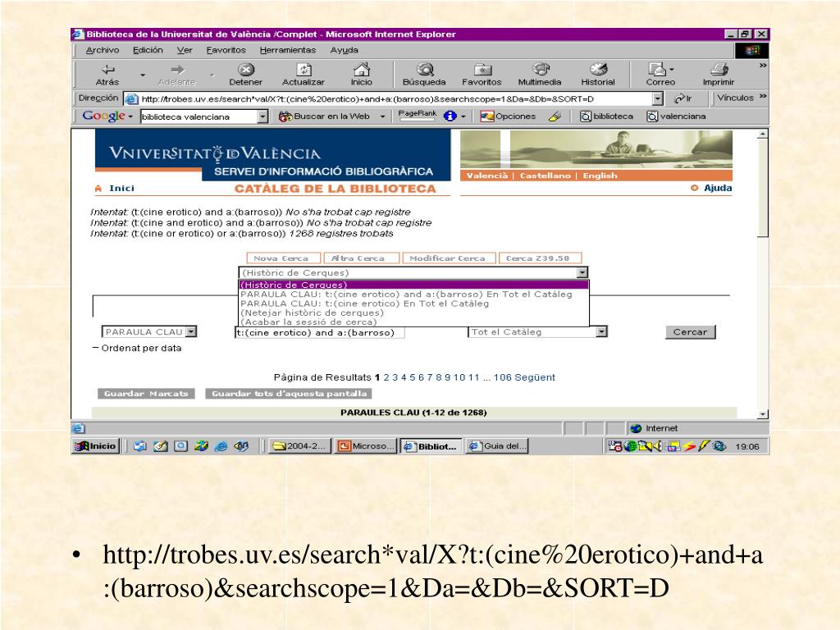Go to results page 2
Screen dimensions: 840x630
point(386,377)
